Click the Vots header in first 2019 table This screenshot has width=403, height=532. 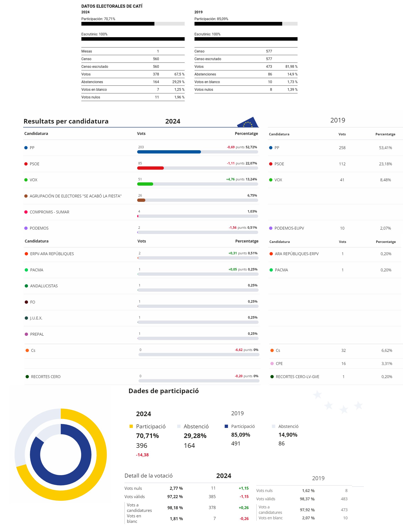(x=342, y=134)
